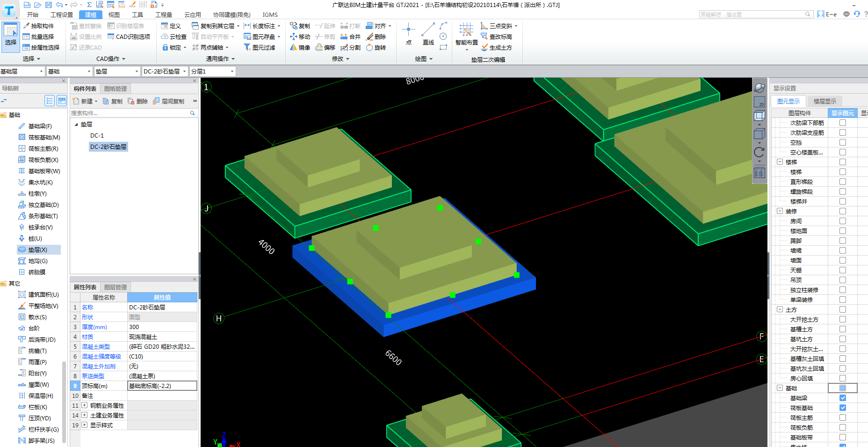
Task: Open the 分层1 layer dropdown
Action: [232, 71]
